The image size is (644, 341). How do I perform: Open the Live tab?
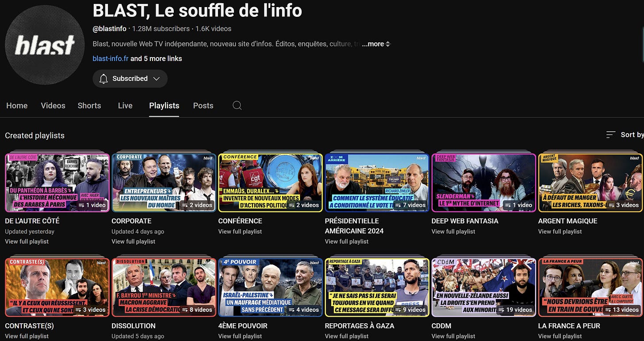[125, 106]
